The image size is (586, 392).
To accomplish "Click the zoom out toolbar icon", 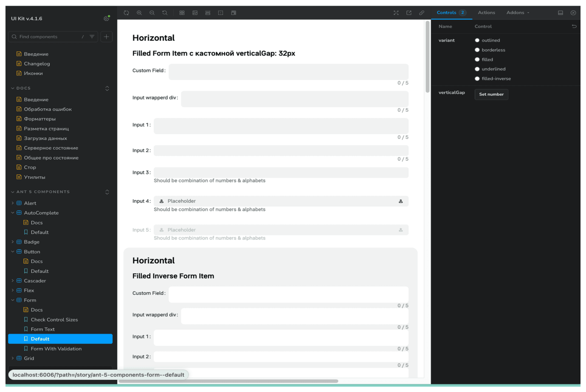I will 152,13.
